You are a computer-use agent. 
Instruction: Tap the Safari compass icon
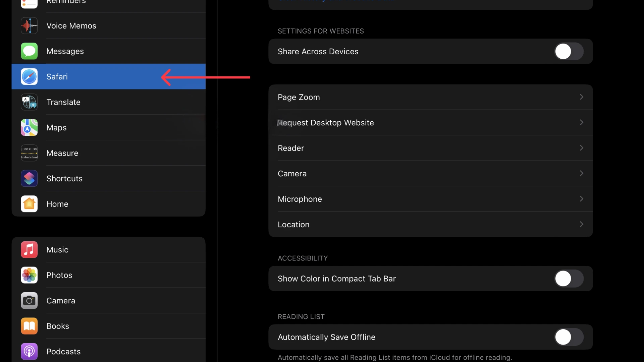(x=29, y=77)
